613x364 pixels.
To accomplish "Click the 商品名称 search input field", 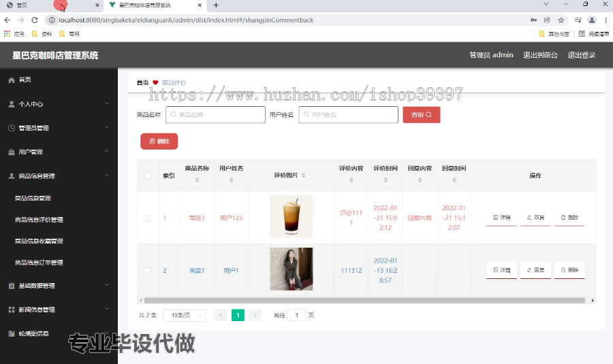I will 215,115.
